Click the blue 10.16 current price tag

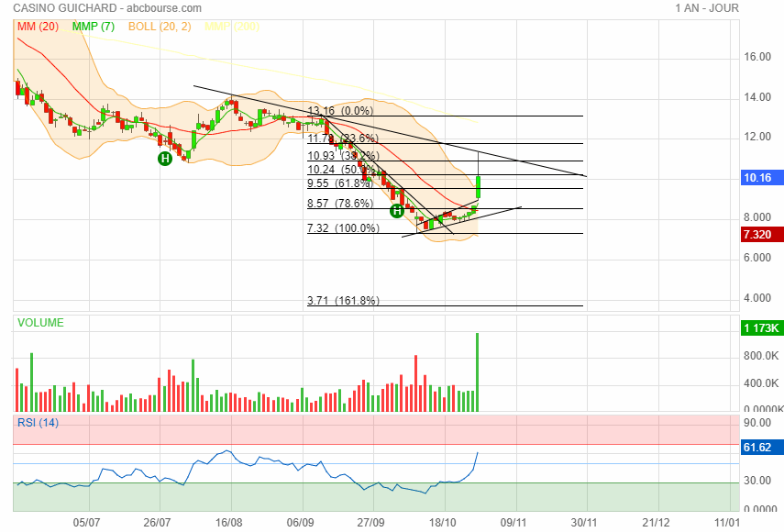coord(762,178)
